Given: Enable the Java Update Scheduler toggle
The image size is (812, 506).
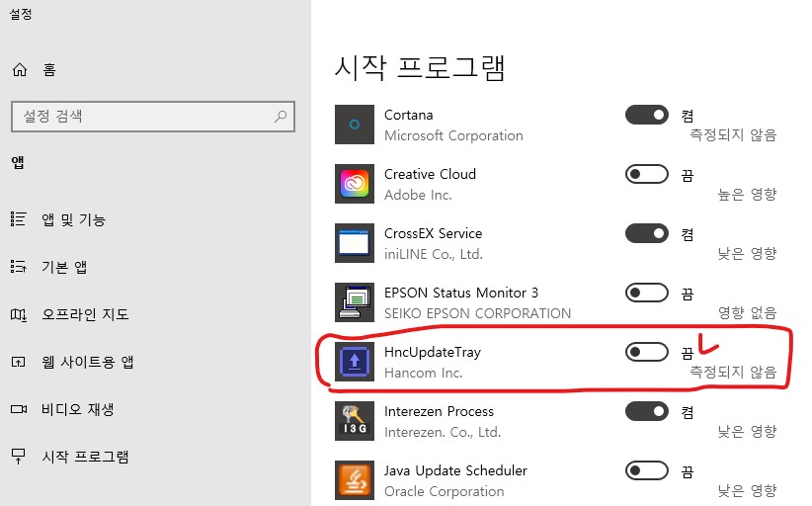Looking at the screenshot, I should tap(647, 470).
